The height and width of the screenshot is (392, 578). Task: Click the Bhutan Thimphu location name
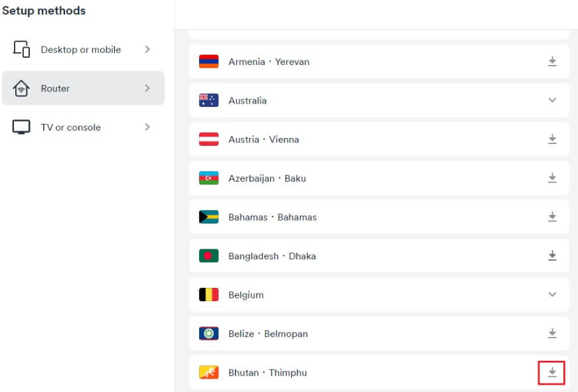click(x=267, y=373)
